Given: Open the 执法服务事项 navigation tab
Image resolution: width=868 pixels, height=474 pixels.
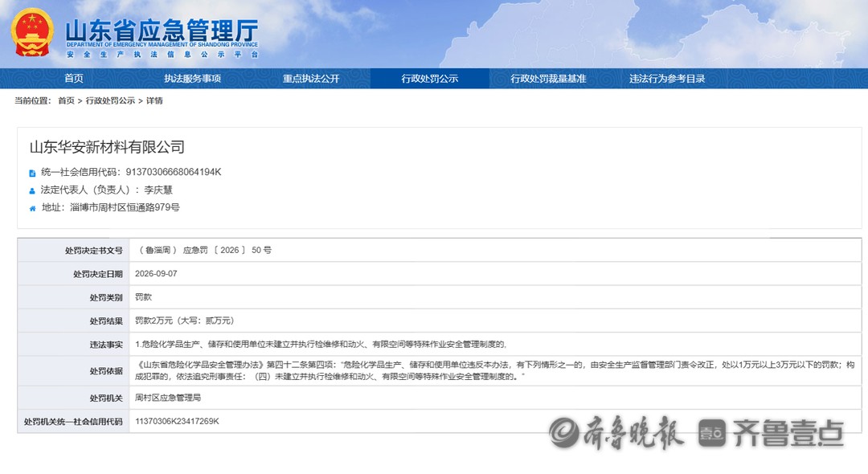Looking at the screenshot, I should [192, 79].
